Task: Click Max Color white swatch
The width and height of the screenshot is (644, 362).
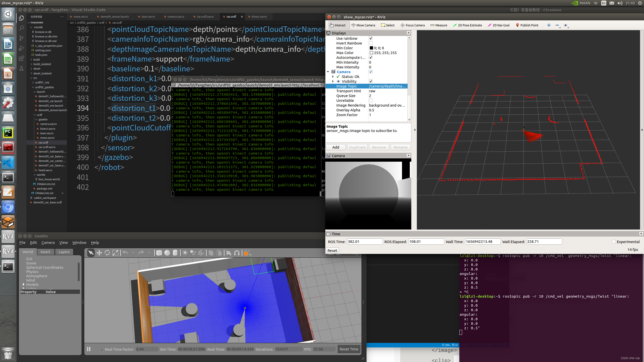Action: (x=371, y=53)
